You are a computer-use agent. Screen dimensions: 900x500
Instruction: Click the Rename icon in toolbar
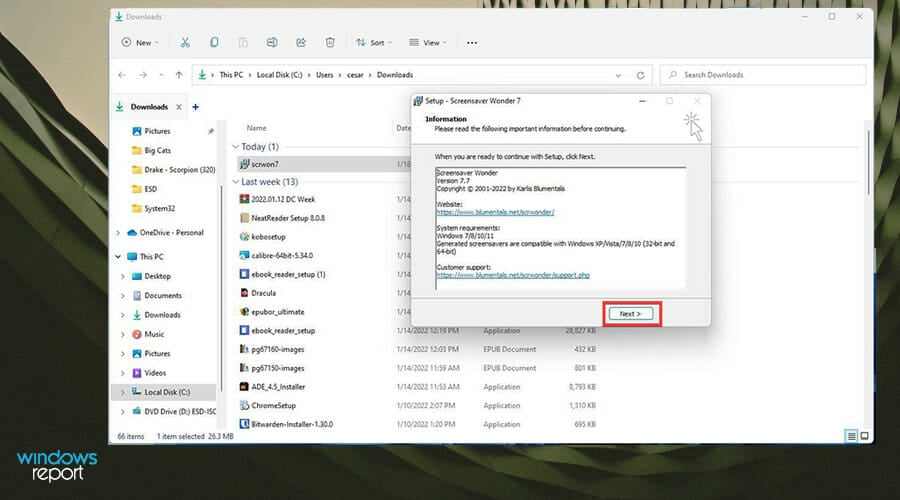[271, 43]
